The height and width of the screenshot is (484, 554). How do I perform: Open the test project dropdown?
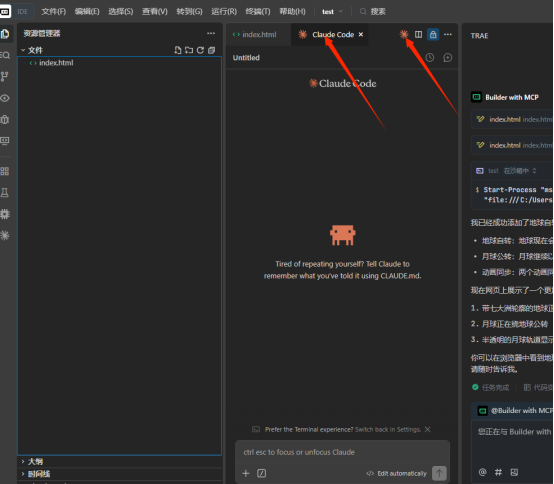click(x=332, y=12)
